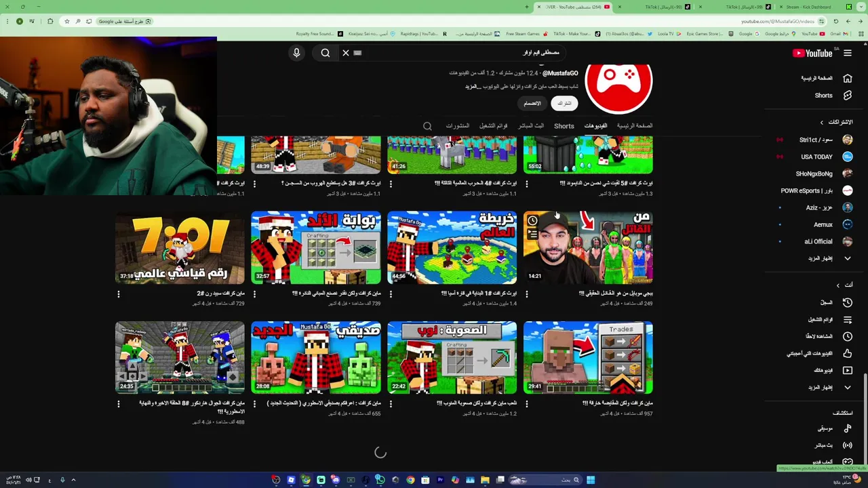Clear the search box with the X icon
Viewport: 868px width, 488px height.
[x=346, y=52]
